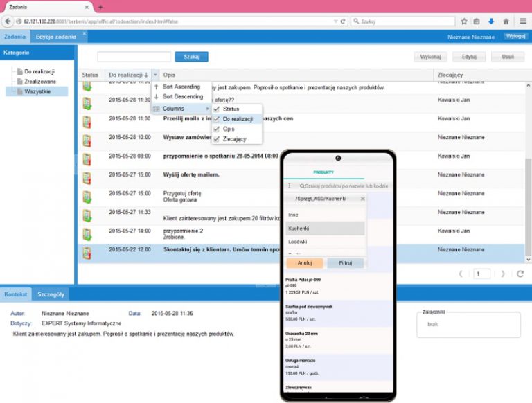Open the three-dot menu in the phone app
The height and width of the screenshot is (403, 532).
click(290, 186)
